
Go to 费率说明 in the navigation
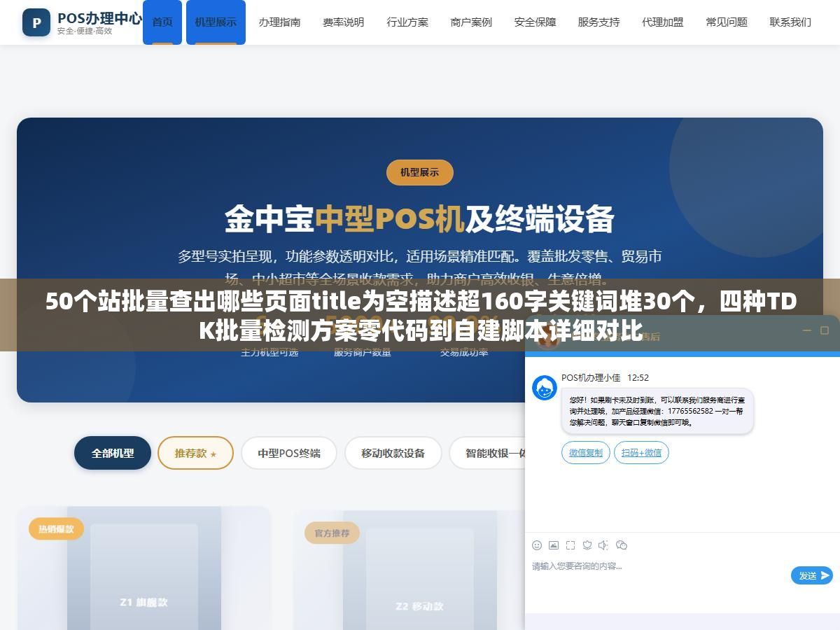[x=343, y=22]
